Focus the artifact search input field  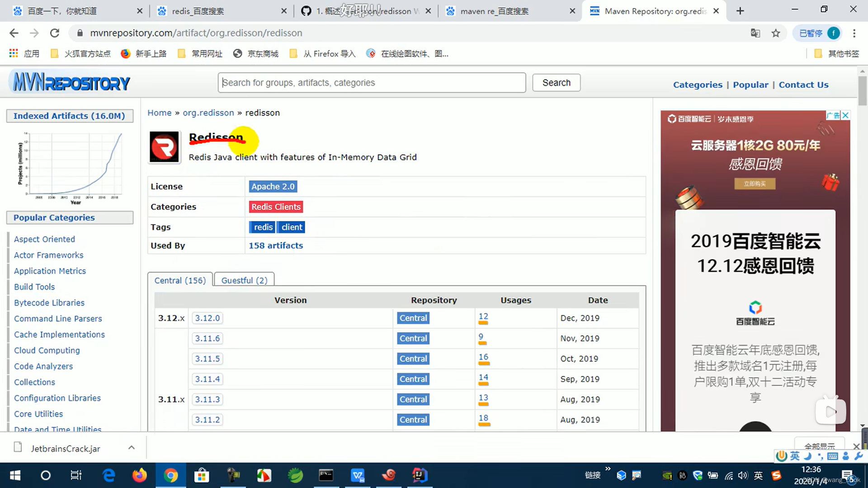pyautogui.click(x=372, y=83)
